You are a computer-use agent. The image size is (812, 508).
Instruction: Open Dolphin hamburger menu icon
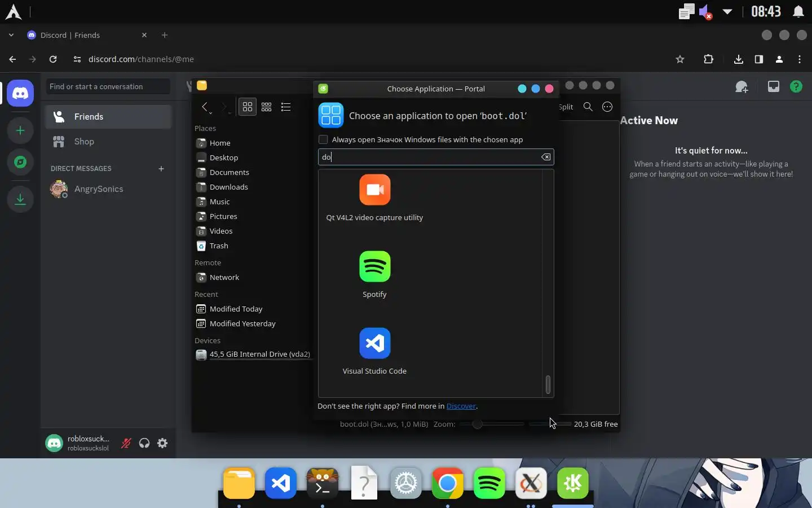point(607,107)
